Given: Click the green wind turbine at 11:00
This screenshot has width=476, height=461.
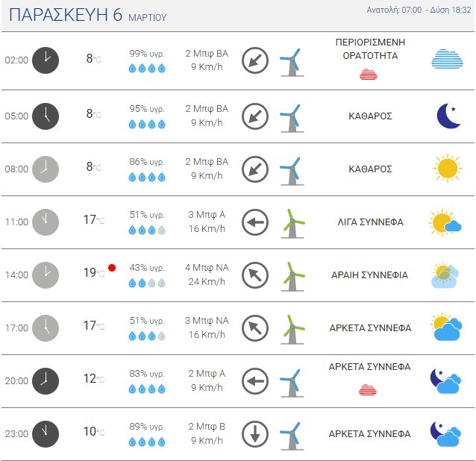Looking at the screenshot, I should 293,222.
